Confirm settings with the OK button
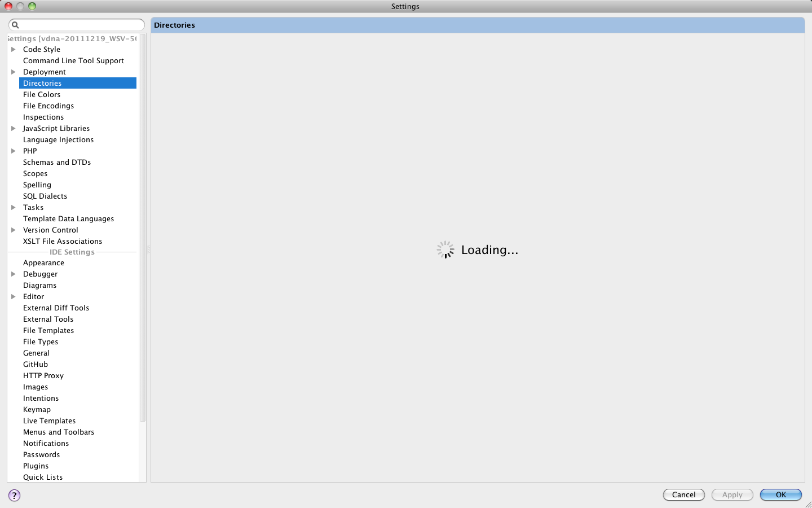The height and width of the screenshot is (508, 812). (x=781, y=495)
